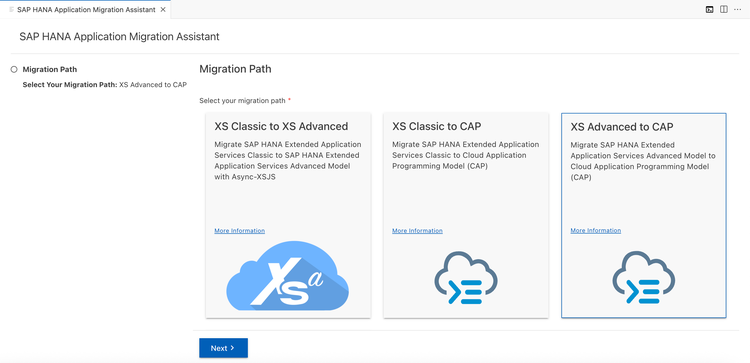The width and height of the screenshot is (750, 363).
Task: Click the cloud icon in XS Classic to CAP card
Action: tap(466, 278)
